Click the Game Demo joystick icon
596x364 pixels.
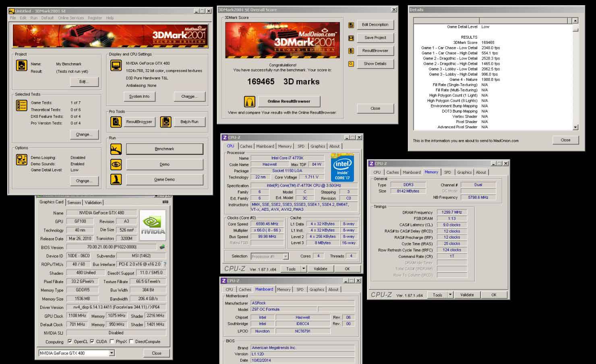tap(116, 179)
